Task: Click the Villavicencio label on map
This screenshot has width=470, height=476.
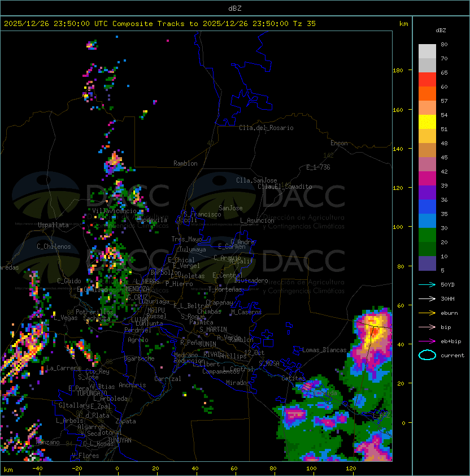Action: click(x=114, y=211)
